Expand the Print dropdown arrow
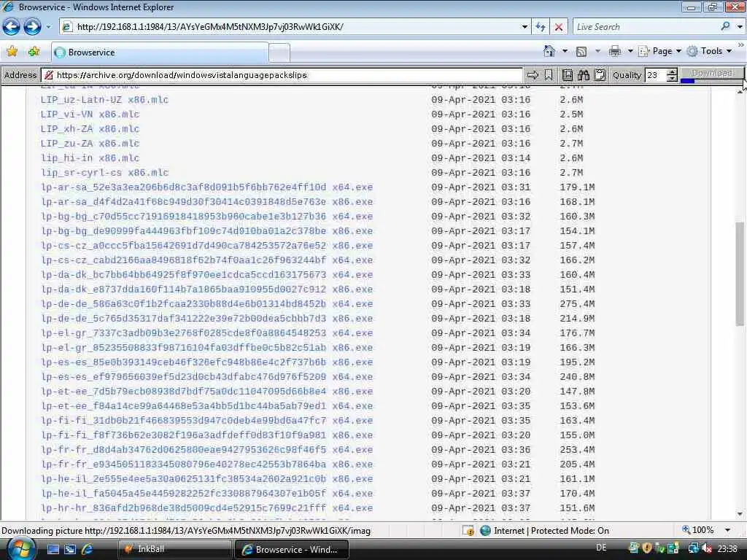Image resolution: width=747 pixels, height=560 pixels. pyautogui.click(x=630, y=51)
